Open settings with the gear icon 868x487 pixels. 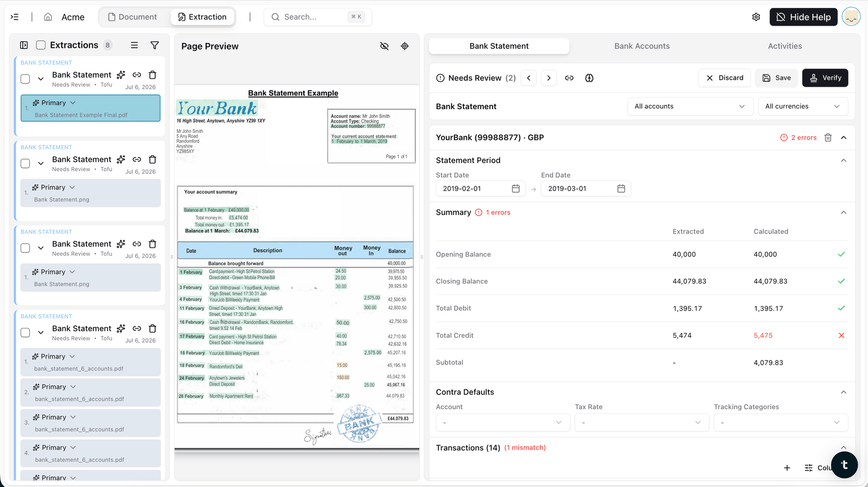click(756, 17)
